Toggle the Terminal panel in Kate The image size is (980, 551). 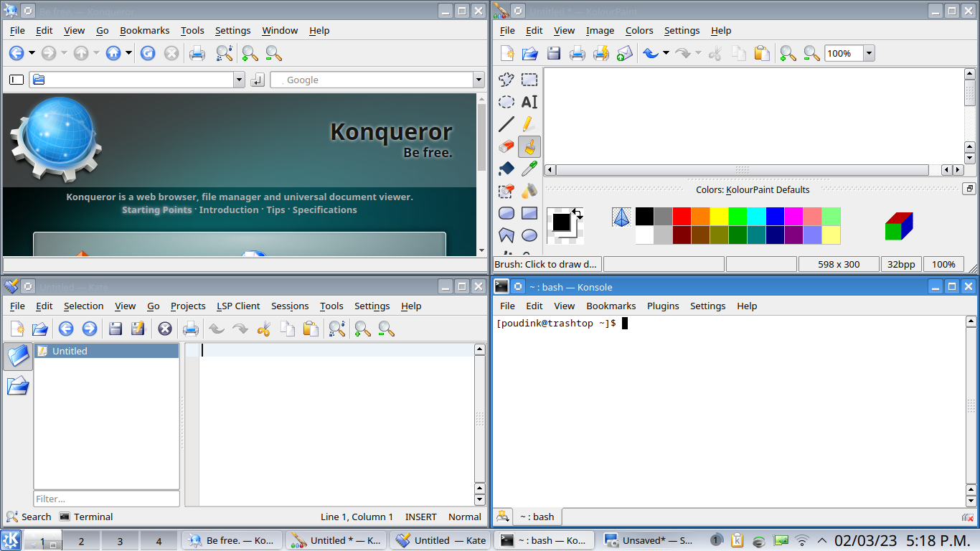pos(86,517)
